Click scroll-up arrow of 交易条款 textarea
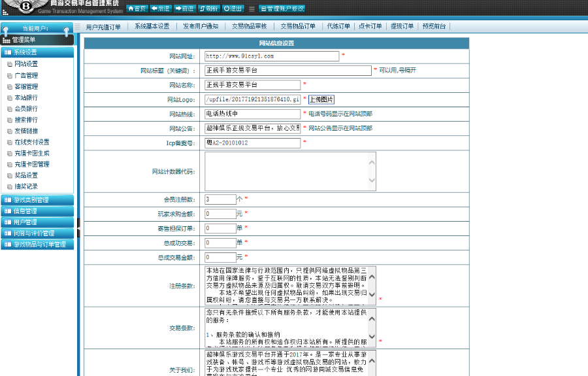The image size is (588, 376). 372,319
